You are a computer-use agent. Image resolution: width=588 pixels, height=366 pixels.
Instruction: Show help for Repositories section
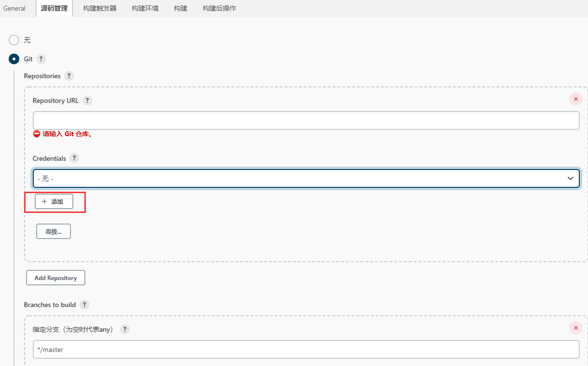[x=68, y=76]
